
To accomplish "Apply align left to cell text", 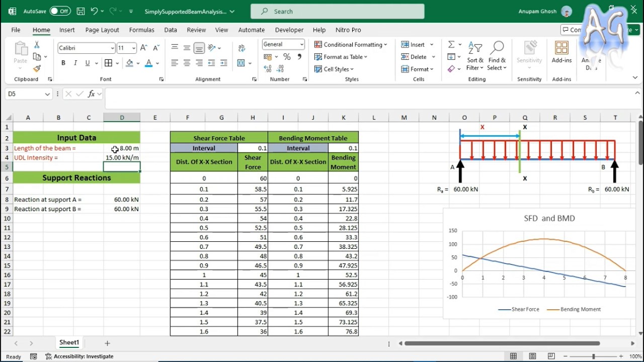I will pos(175,63).
